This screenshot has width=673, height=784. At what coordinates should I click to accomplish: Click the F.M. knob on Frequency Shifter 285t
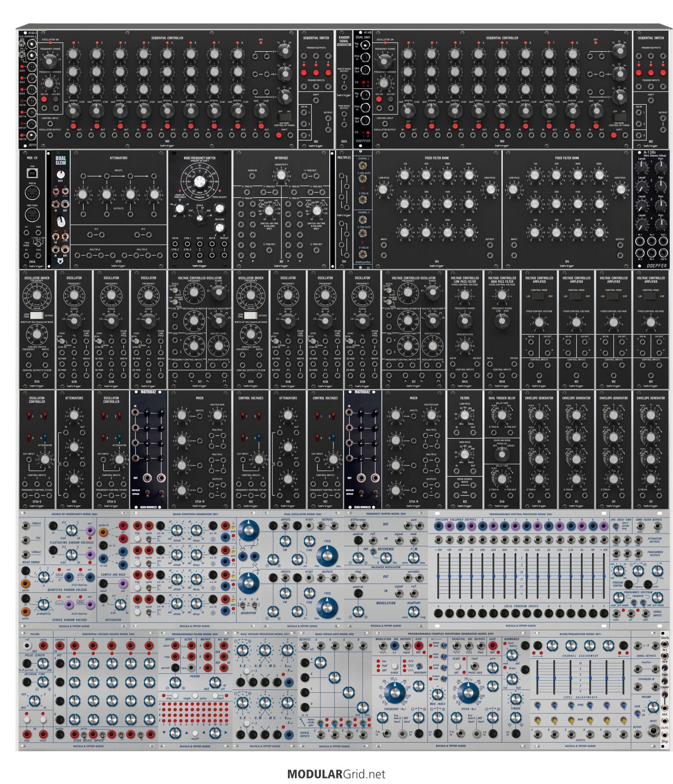pos(413,557)
